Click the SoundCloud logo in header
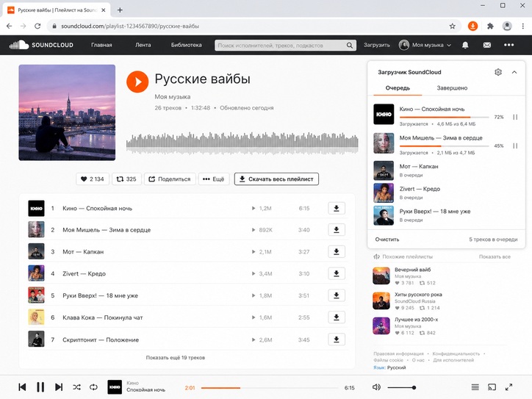 click(41, 45)
